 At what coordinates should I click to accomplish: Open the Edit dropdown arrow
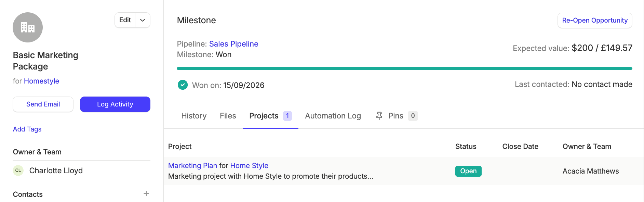click(x=143, y=20)
